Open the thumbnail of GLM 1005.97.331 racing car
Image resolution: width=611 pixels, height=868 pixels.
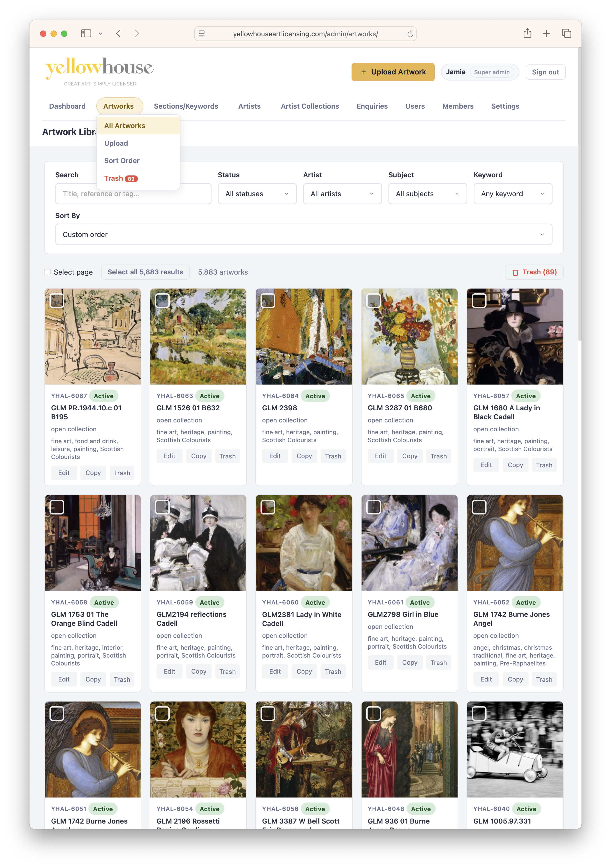[x=515, y=749]
